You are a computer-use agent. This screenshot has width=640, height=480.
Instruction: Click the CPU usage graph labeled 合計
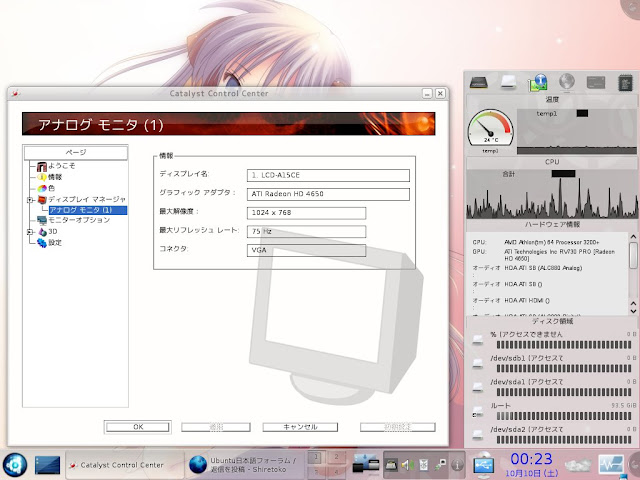click(x=552, y=194)
